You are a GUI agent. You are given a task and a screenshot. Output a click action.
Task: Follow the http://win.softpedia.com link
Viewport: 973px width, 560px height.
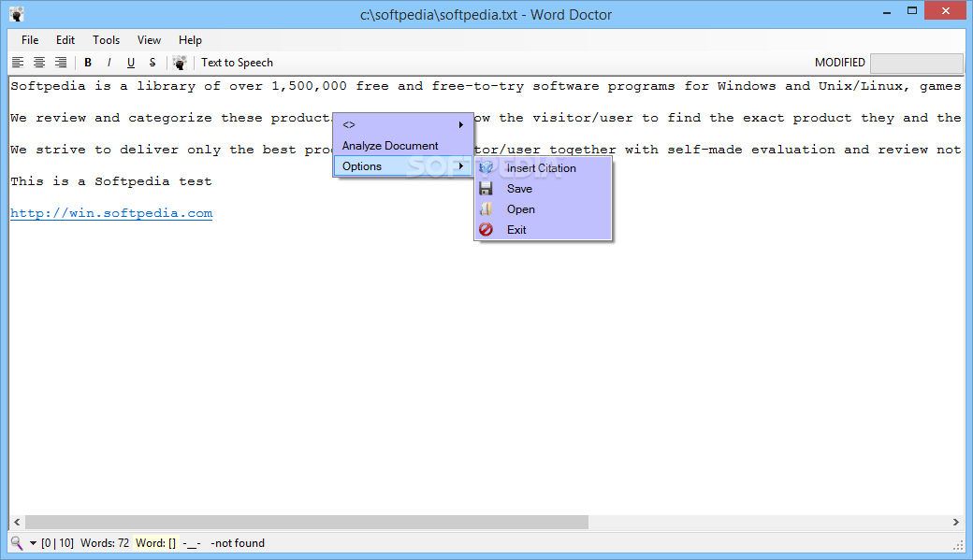click(111, 213)
